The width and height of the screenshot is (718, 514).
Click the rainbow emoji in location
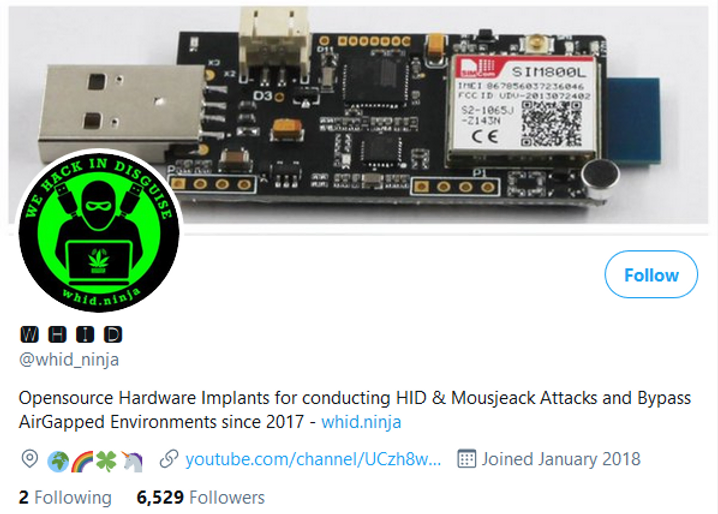click(82, 461)
